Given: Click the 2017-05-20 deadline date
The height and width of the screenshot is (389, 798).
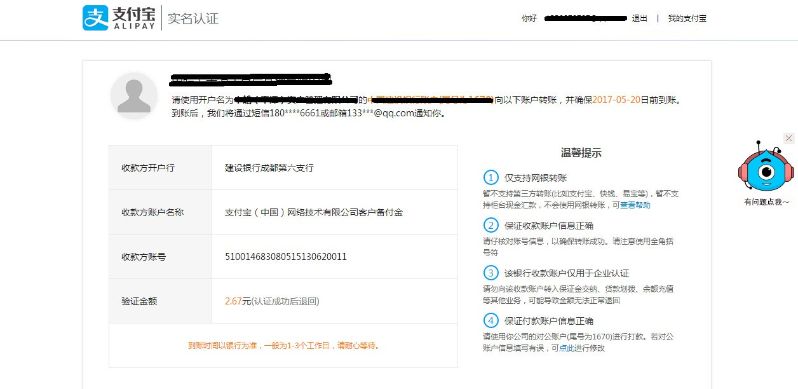Looking at the screenshot, I should click(x=616, y=100).
